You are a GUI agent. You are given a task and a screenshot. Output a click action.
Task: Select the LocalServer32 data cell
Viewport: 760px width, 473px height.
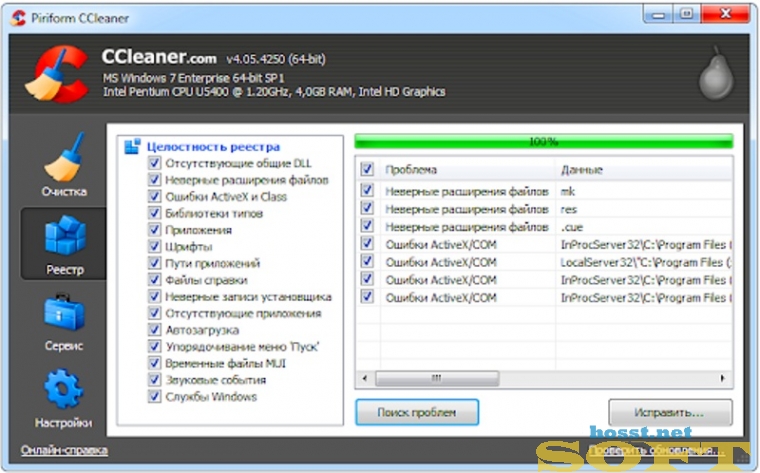(x=646, y=262)
